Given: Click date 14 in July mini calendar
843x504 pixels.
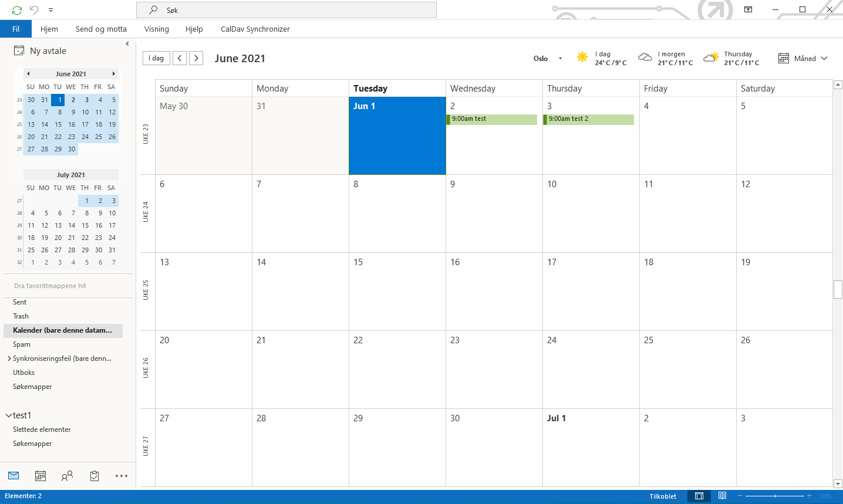Looking at the screenshot, I should click(72, 225).
